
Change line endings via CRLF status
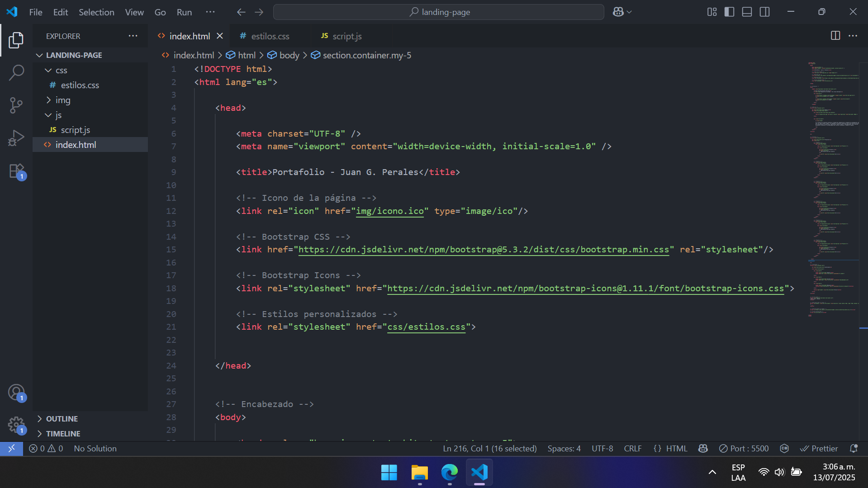tap(632, 449)
